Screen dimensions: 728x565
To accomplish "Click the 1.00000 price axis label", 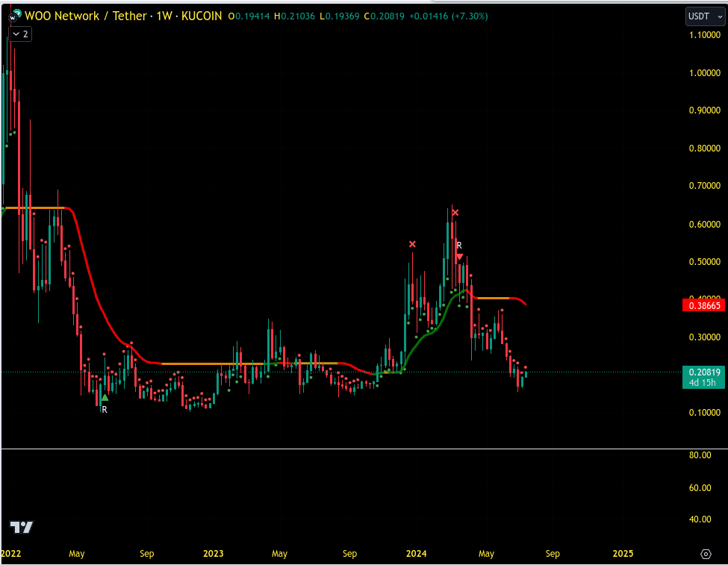I will click(704, 73).
